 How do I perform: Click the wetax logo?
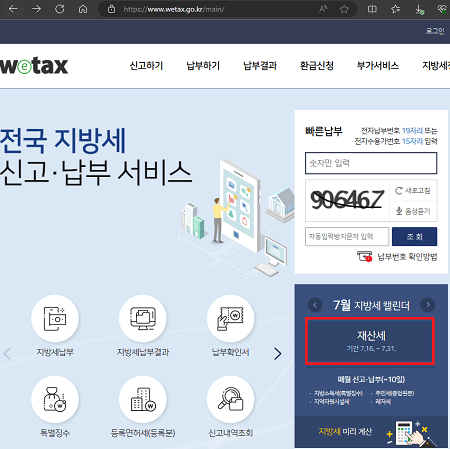[34, 66]
